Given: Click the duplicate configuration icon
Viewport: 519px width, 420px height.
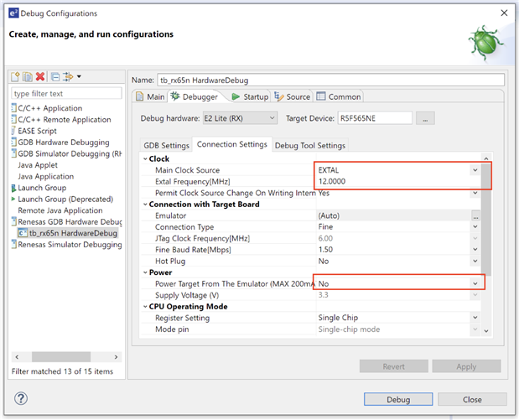Looking at the screenshot, I should (28, 77).
